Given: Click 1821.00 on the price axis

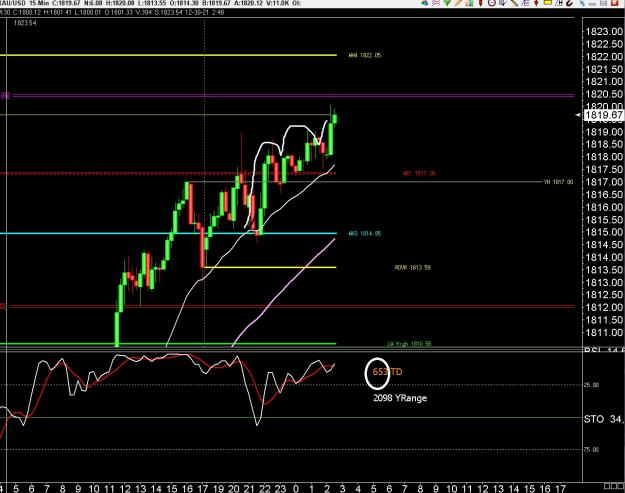Looking at the screenshot, I should pyautogui.click(x=603, y=82).
